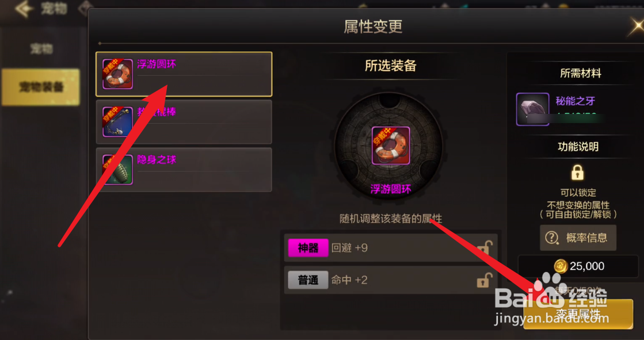The width and height of the screenshot is (644, 340).
Task: Select the 浮游圆环 equipment row
Action: click(x=184, y=74)
